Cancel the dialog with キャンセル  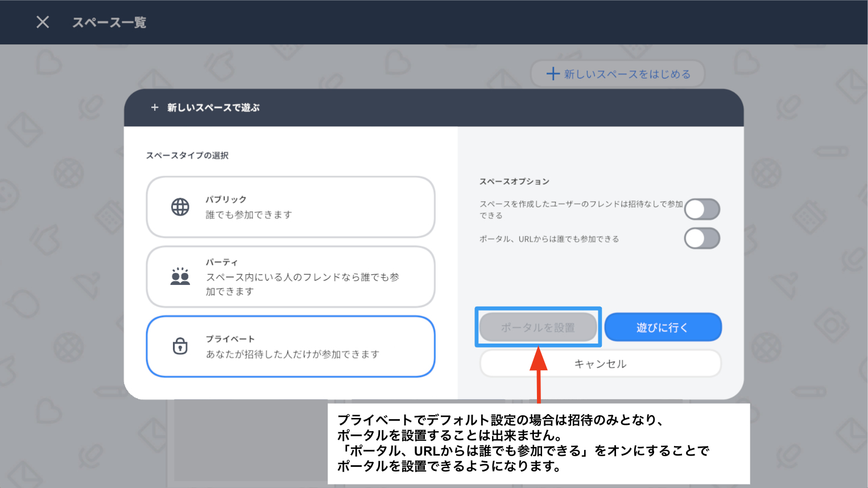tap(600, 364)
